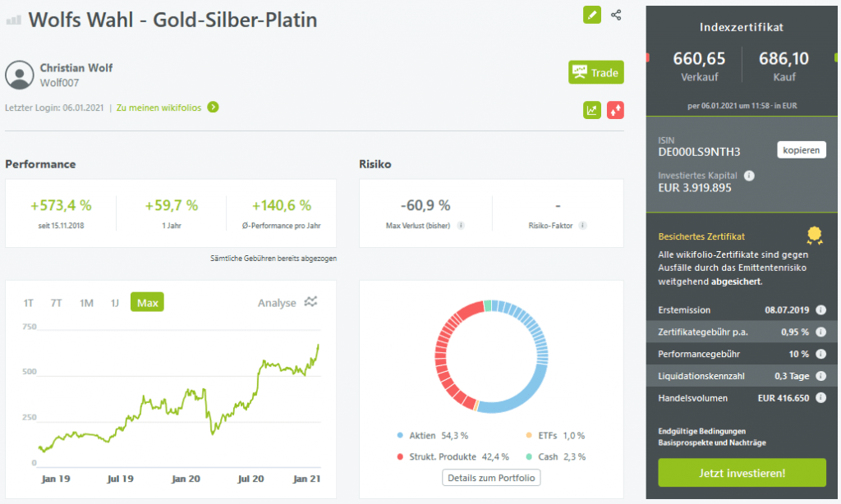Click Jetzt investieren! button

coord(742,473)
